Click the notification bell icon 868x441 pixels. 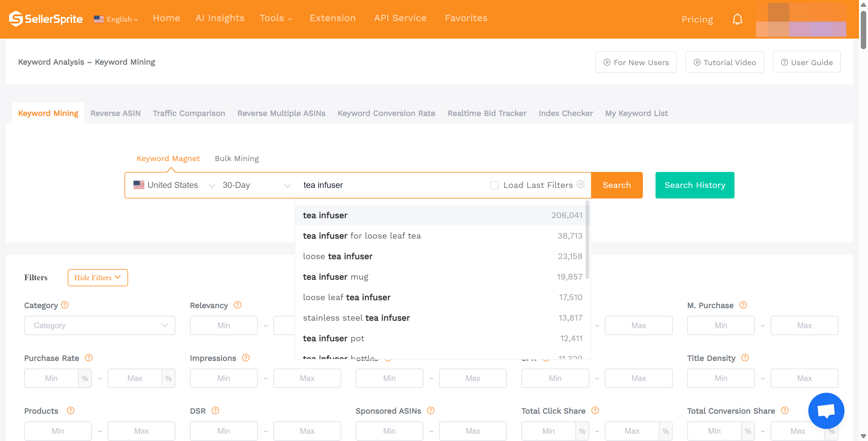pos(737,19)
